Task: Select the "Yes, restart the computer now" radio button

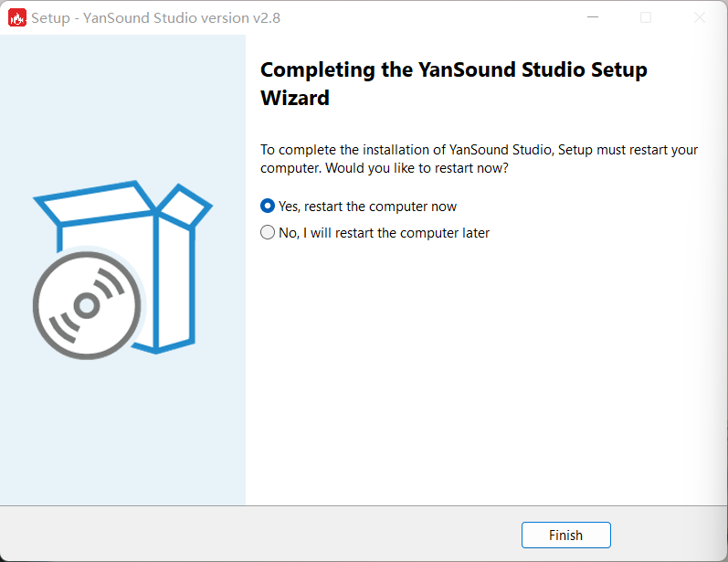Action: tap(268, 206)
